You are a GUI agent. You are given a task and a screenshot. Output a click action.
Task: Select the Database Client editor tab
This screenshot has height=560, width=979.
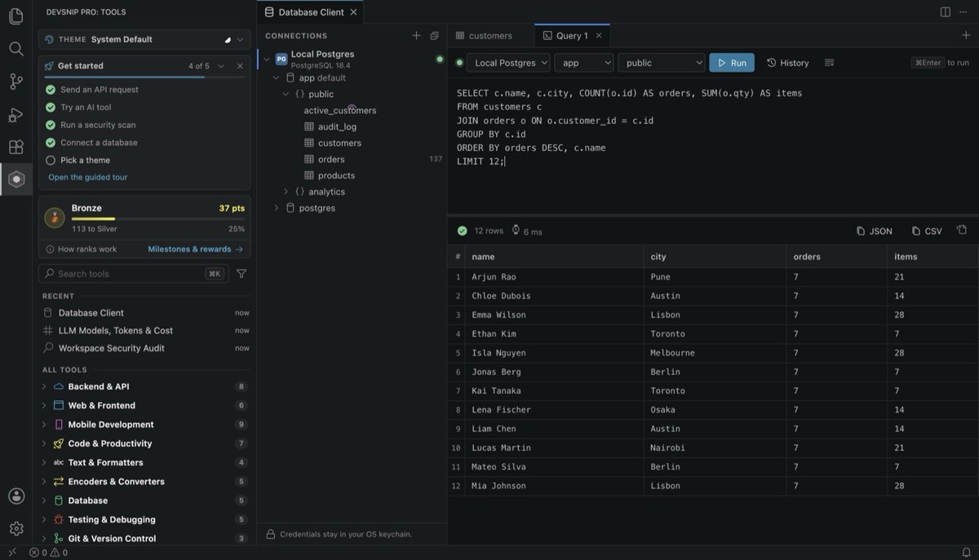310,12
